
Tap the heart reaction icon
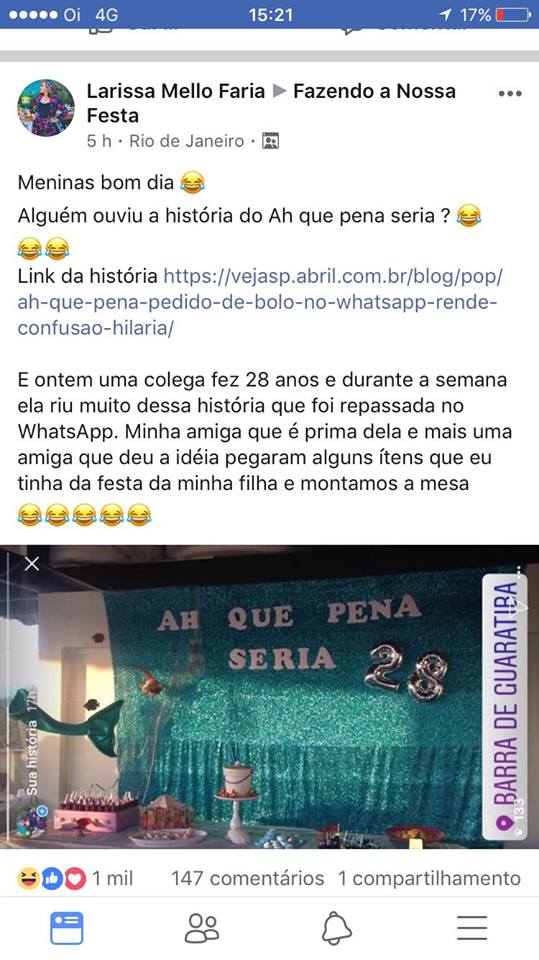(x=75, y=879)
